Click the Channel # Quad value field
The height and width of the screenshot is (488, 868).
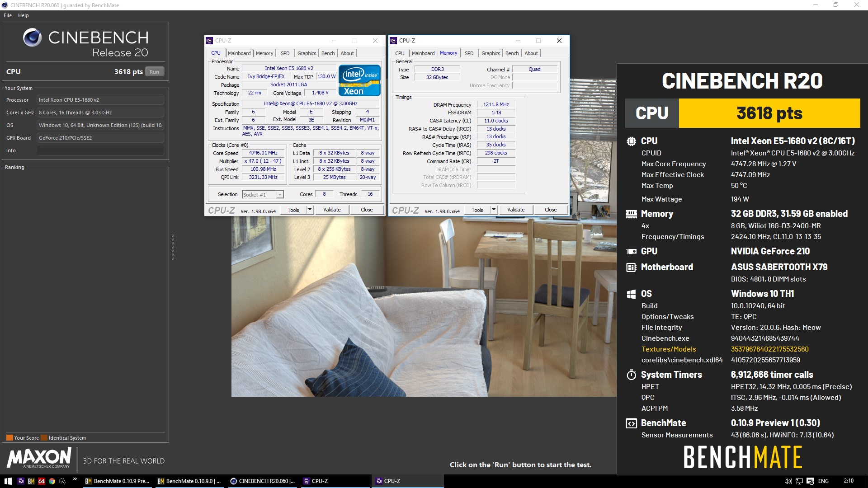click(534, 69)
